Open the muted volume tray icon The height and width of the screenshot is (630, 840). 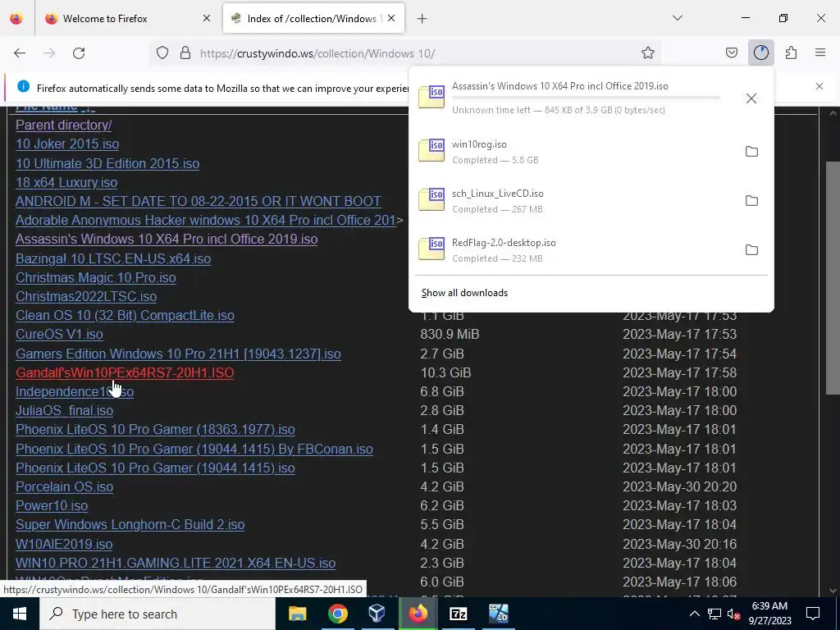coord(733,614)
